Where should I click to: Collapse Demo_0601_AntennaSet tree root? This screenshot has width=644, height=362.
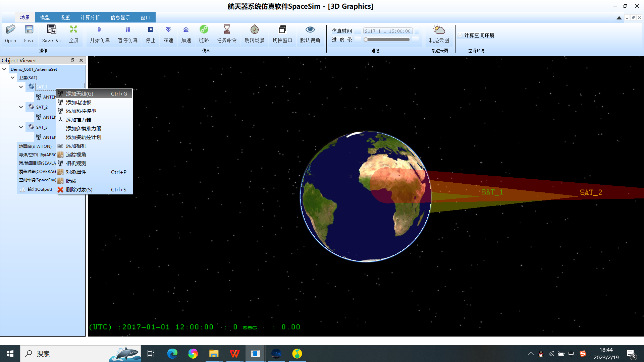(4, 69)
